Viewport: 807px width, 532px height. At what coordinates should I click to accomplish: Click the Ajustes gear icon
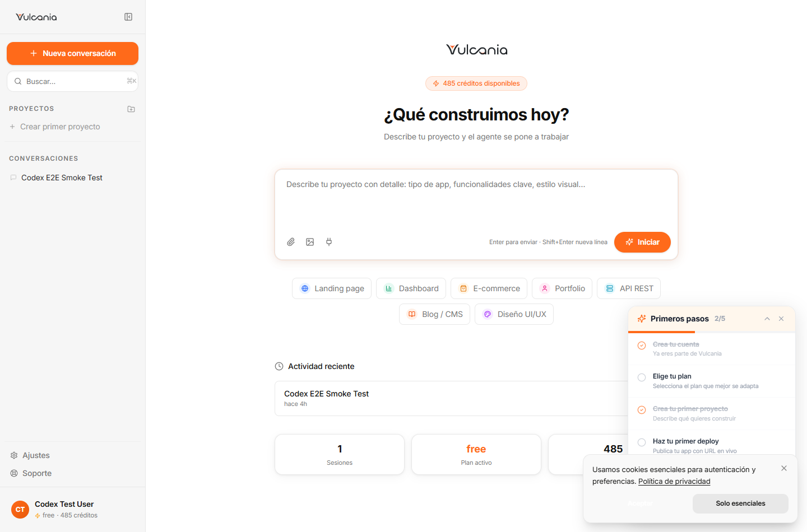tap(14, 455)
